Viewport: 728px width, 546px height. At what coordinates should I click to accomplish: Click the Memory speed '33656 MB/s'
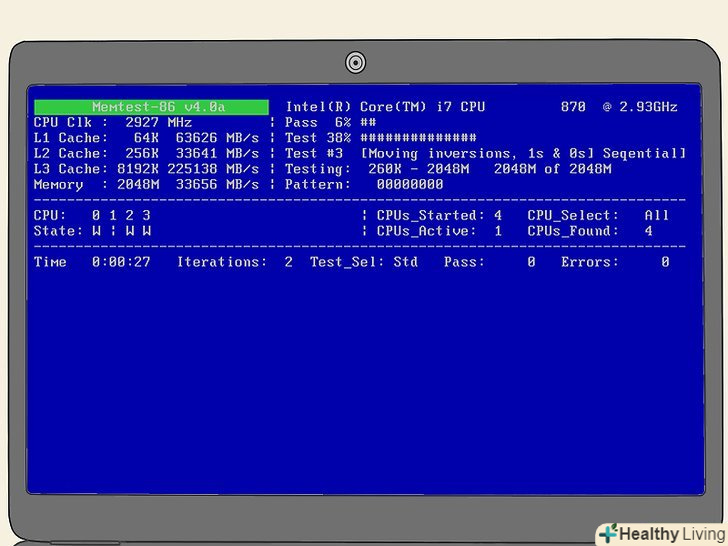[x=217, y=184]
